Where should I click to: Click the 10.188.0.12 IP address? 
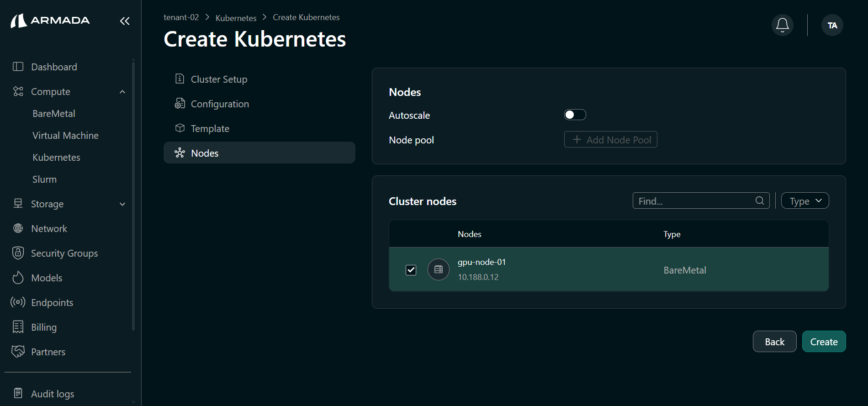click(x=478, y=277)
